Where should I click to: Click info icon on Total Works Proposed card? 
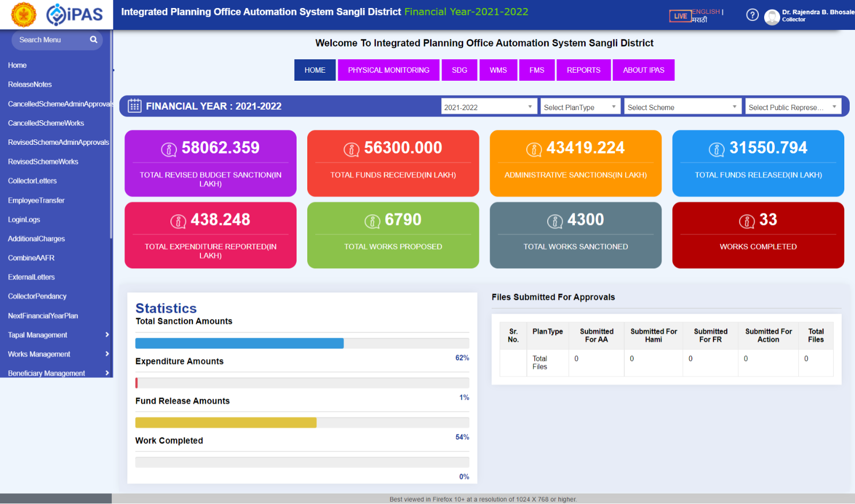pyautogui.click(x=372, y=221)
